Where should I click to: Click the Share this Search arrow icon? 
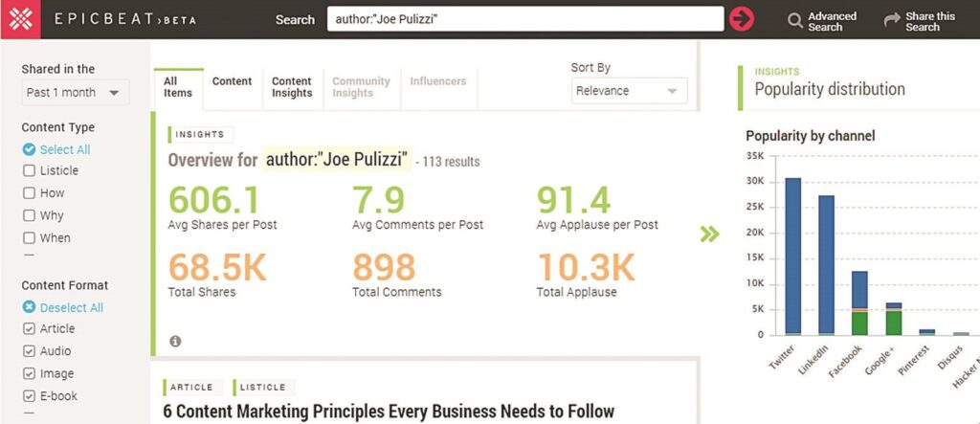point(892,21)
